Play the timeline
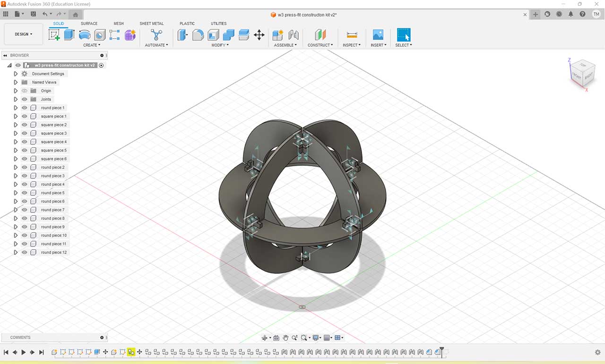Screen dimensions: 605x364 coord(24,352)
